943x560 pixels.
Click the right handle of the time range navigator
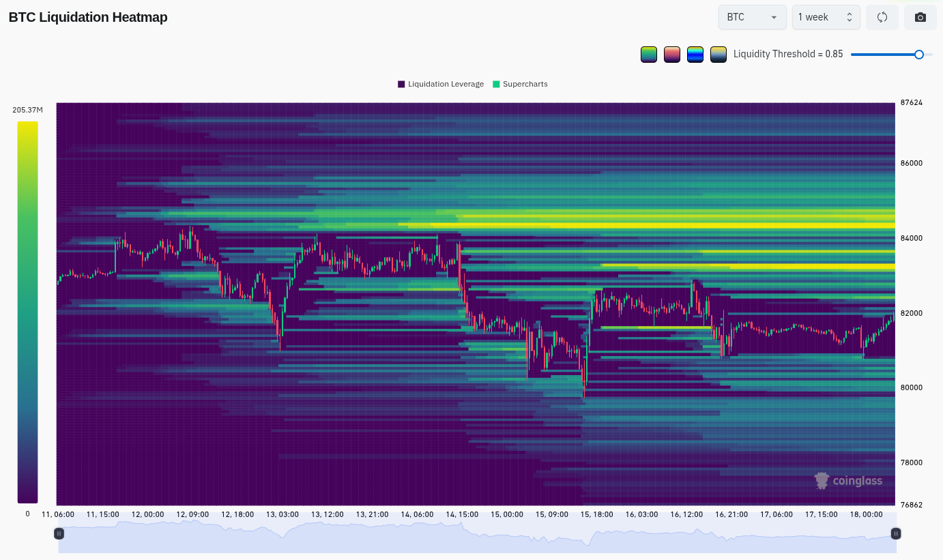point(896,533)
